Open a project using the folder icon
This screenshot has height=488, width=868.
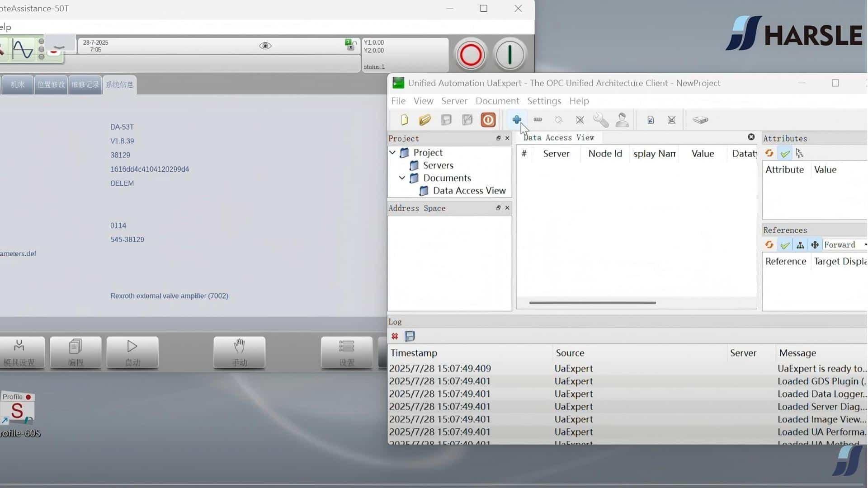click(425, 120)
